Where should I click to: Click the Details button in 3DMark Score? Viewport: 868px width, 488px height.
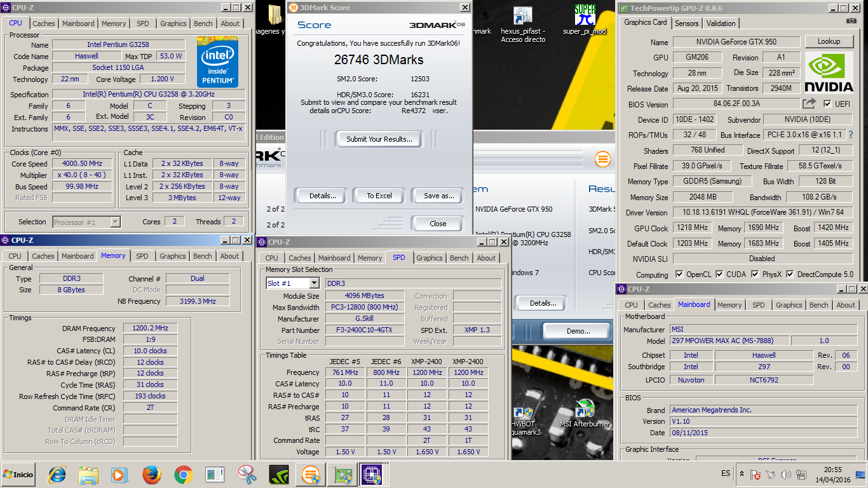(x=323, y=196)
